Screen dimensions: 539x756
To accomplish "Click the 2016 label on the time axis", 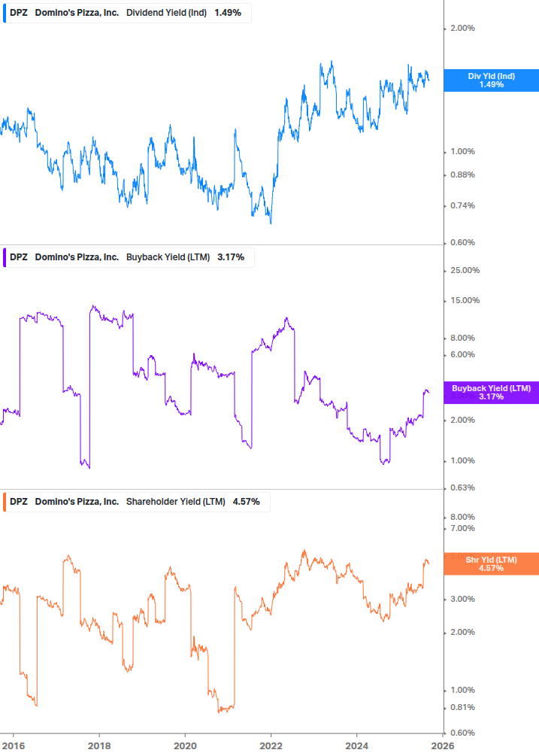I will click(13, 746).
